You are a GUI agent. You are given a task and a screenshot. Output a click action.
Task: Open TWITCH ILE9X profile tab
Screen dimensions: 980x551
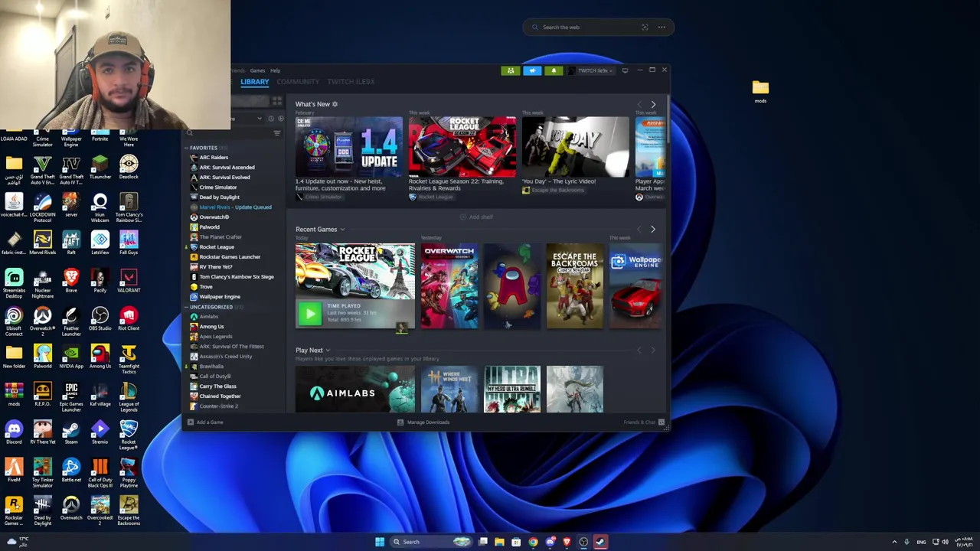click(351, 82)
